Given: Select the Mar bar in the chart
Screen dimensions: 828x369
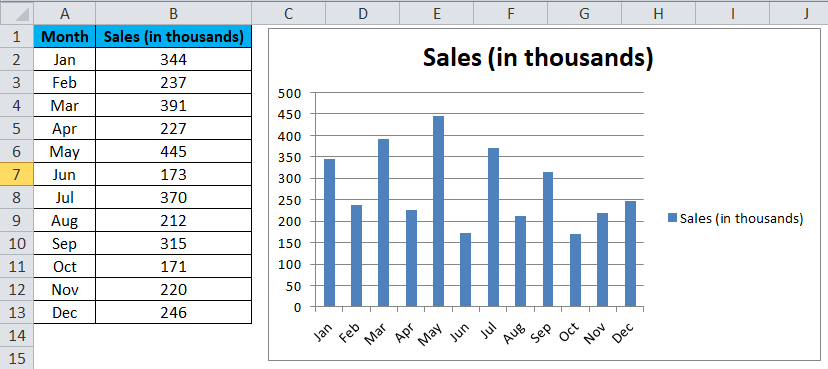Looking at the screenshot, I should point(384,223).
